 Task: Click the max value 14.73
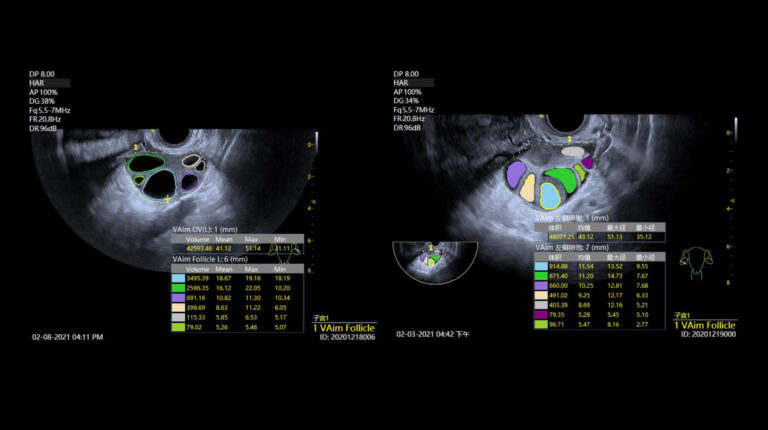coord(614,276)
